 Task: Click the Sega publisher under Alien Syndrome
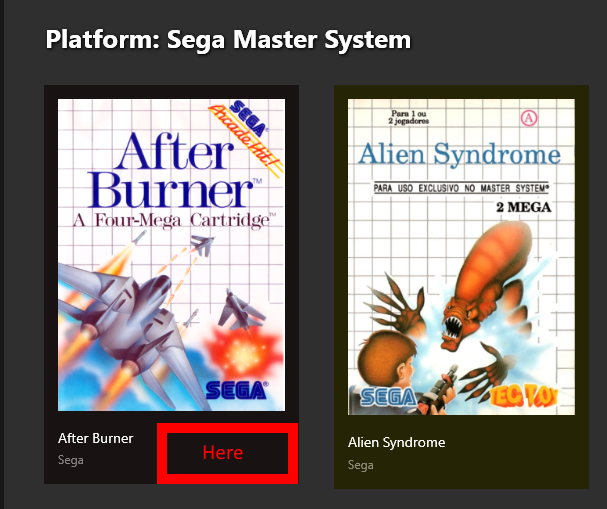pyautogui.click(x=360, y=464)
